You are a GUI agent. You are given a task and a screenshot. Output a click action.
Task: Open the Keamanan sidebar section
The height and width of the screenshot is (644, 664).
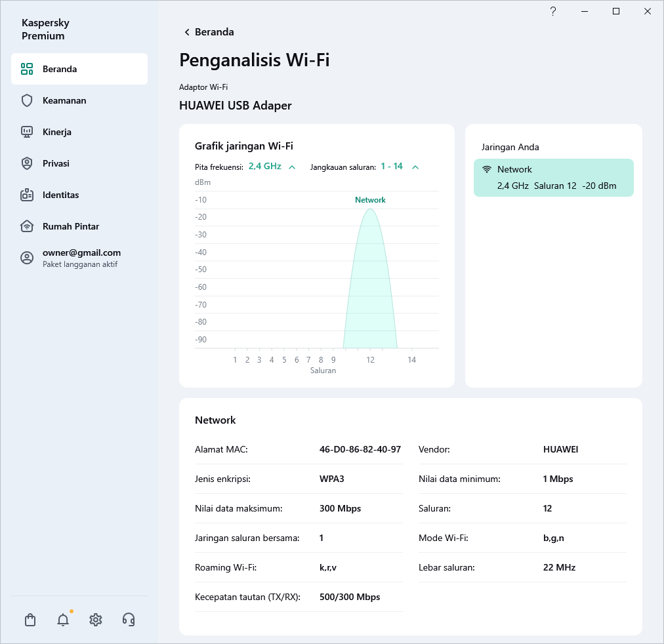(64, 100)
